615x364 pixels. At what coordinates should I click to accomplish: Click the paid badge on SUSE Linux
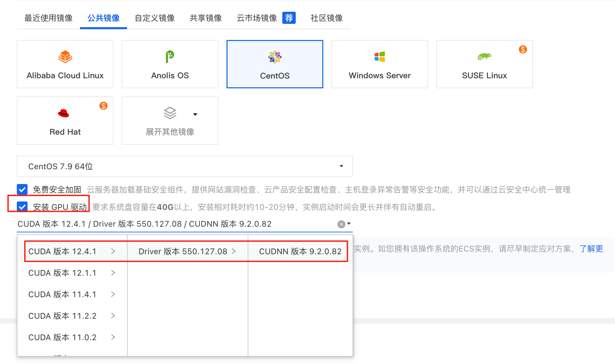tap(523, 49)
